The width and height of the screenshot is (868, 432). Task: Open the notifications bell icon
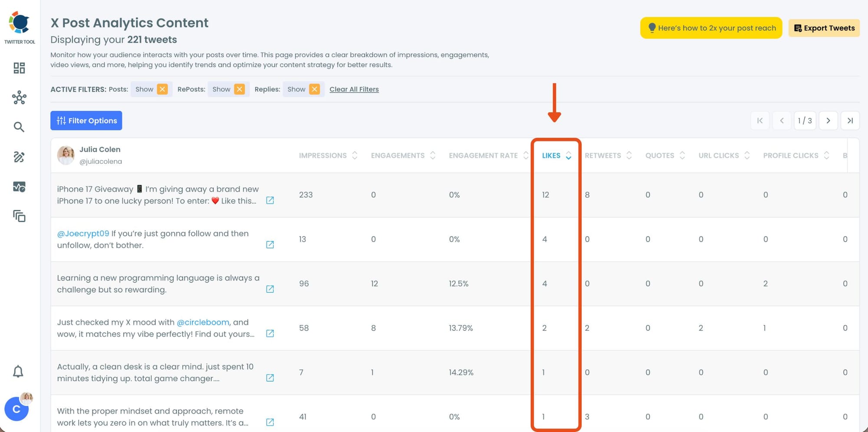18,371
